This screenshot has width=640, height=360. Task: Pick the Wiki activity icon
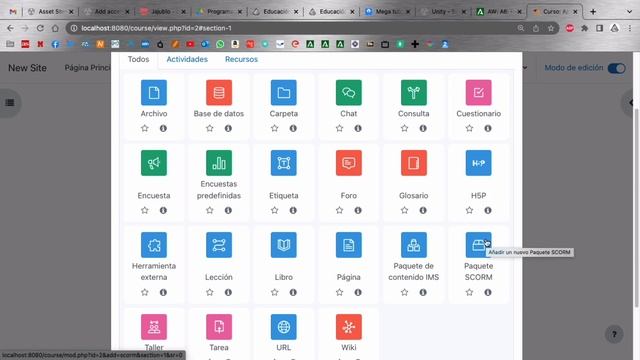coord(349,327)
